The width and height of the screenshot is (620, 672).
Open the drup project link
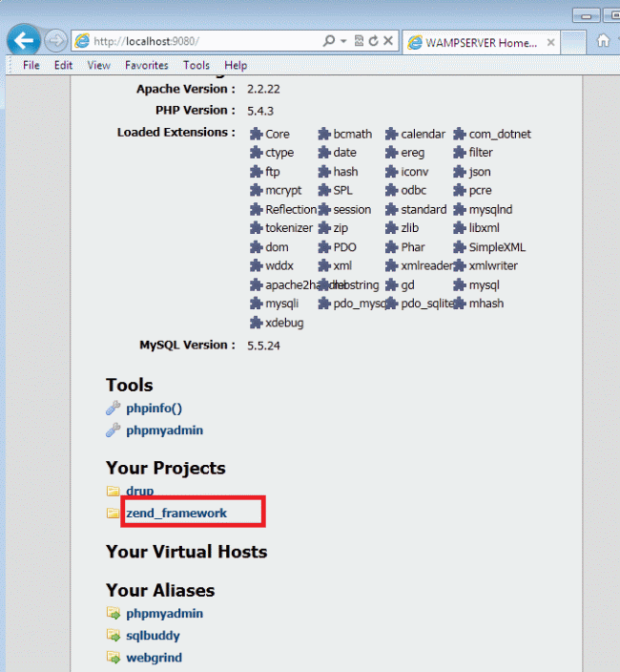point(139,491)
